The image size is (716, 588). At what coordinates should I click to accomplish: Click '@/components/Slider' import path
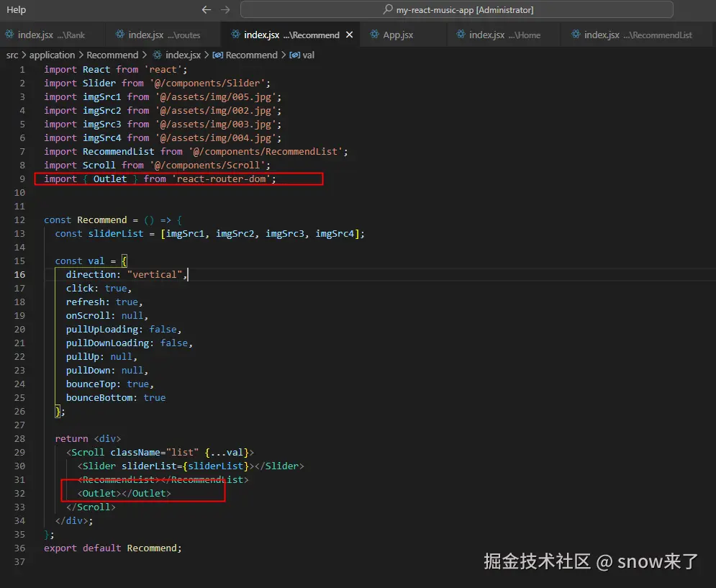pyautogui.click(x=207, y=83)
